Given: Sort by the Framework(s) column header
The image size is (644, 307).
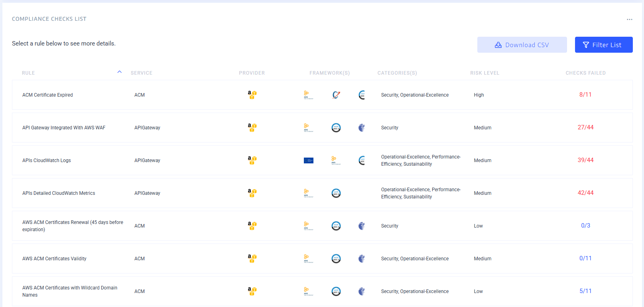Looking at the screenshot, I should click(330, 73).
